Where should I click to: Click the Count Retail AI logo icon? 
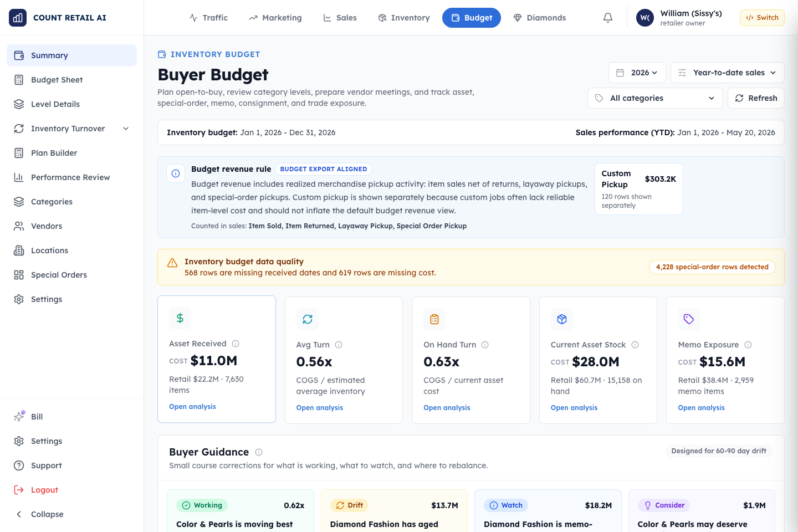(18, 18)
